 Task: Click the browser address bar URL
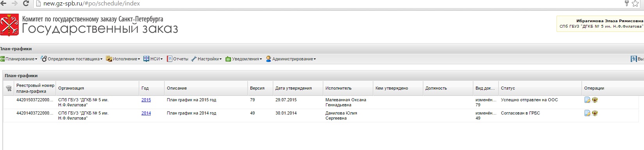[x=91, y=4]
